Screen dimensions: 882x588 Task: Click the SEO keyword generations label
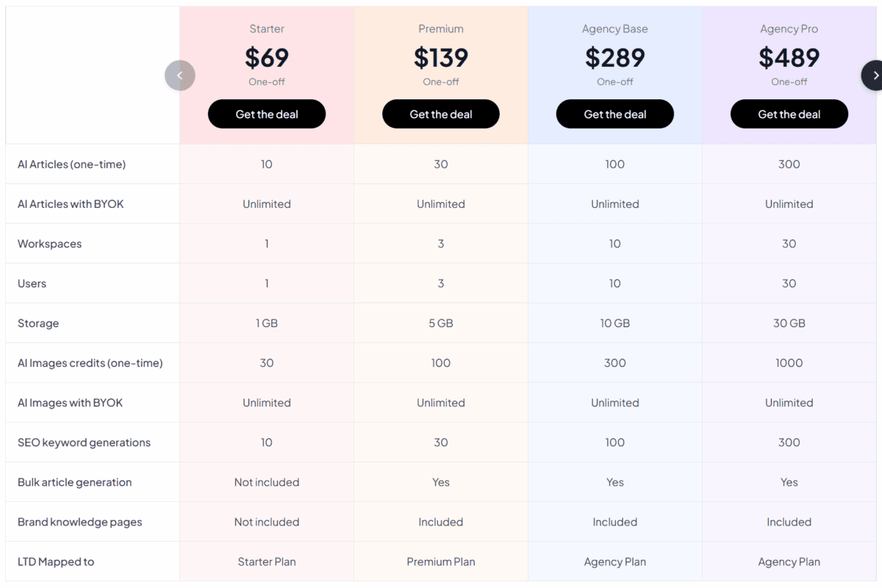84,442
